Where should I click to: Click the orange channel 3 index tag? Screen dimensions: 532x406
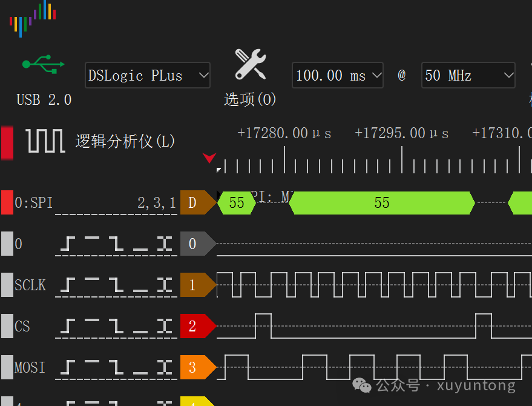point(198,367)
